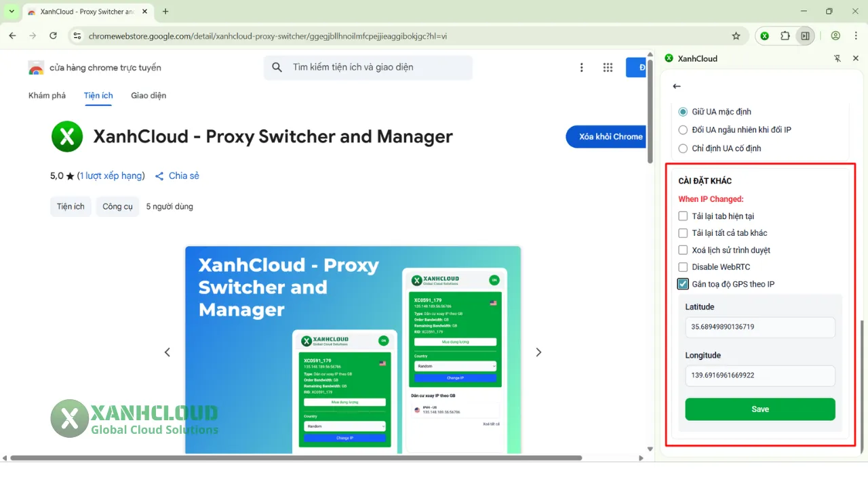
Task: Click the Chrome Web Store logo
Action: pos(36,68)
